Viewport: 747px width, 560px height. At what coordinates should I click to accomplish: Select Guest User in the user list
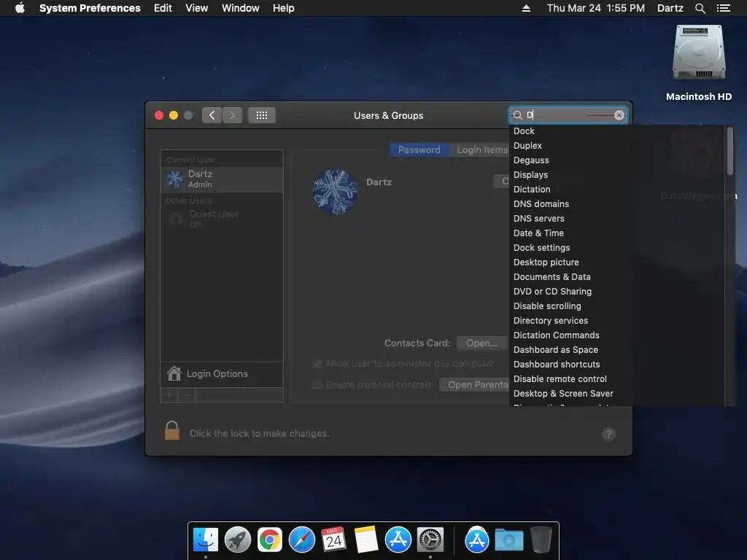pos(222,219)
